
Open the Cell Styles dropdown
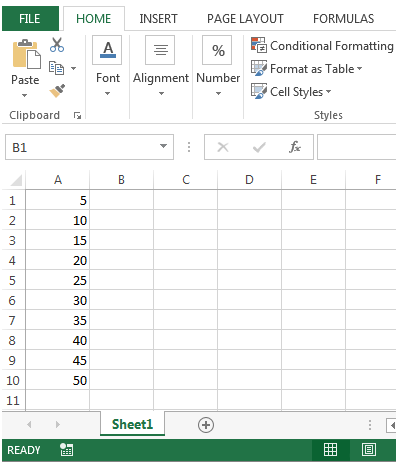pyautogui.click(x=291, y=91)
